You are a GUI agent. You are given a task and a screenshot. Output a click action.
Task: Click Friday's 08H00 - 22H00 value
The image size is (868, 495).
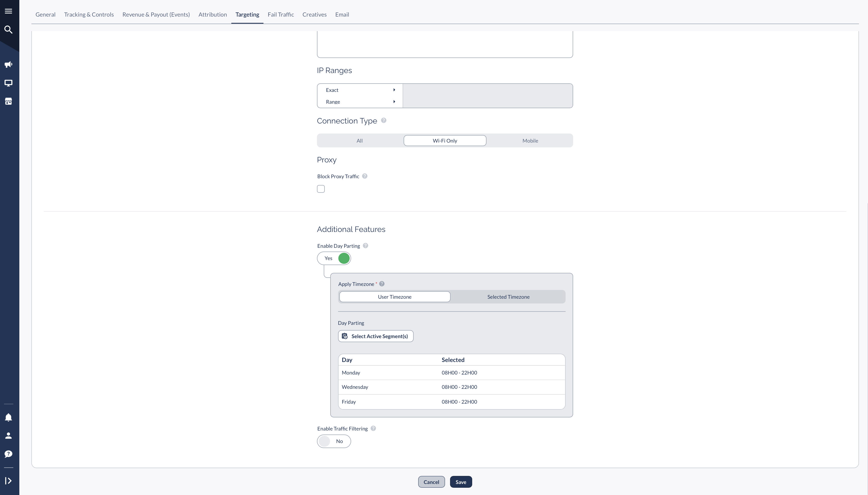[x=459, y=402]
